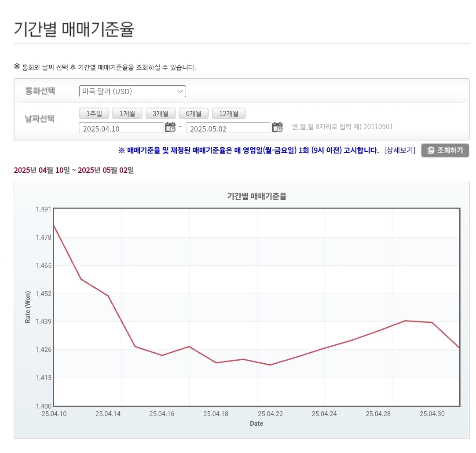Viewport: 476px width, 453px height.
Task: Click the 25.04.22 x-axis date label
Action: pos(270,414)
